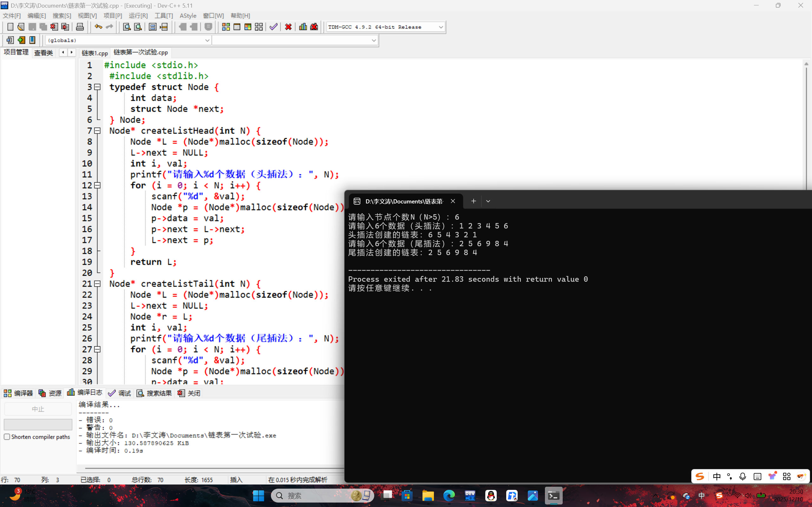This screenshot has height=507, width=812.
Task: Click the 关闭 button in bottom panel
Action: coord(189,393)
